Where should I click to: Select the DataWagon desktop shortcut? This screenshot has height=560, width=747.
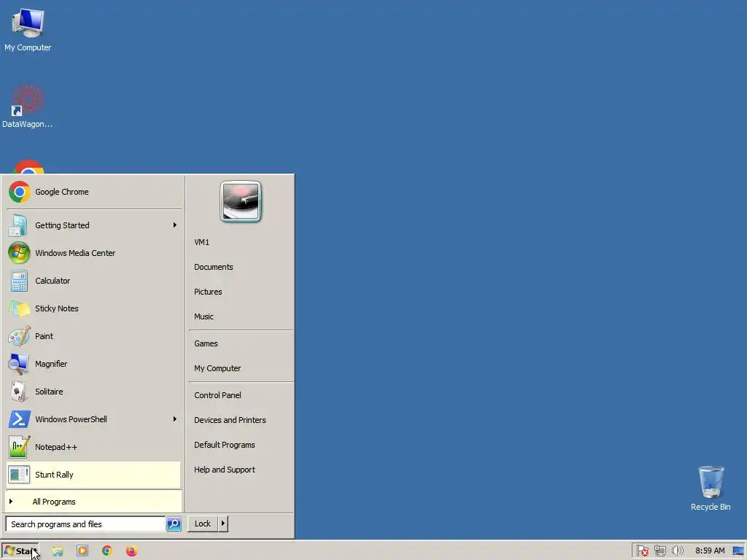pos(28,106)
